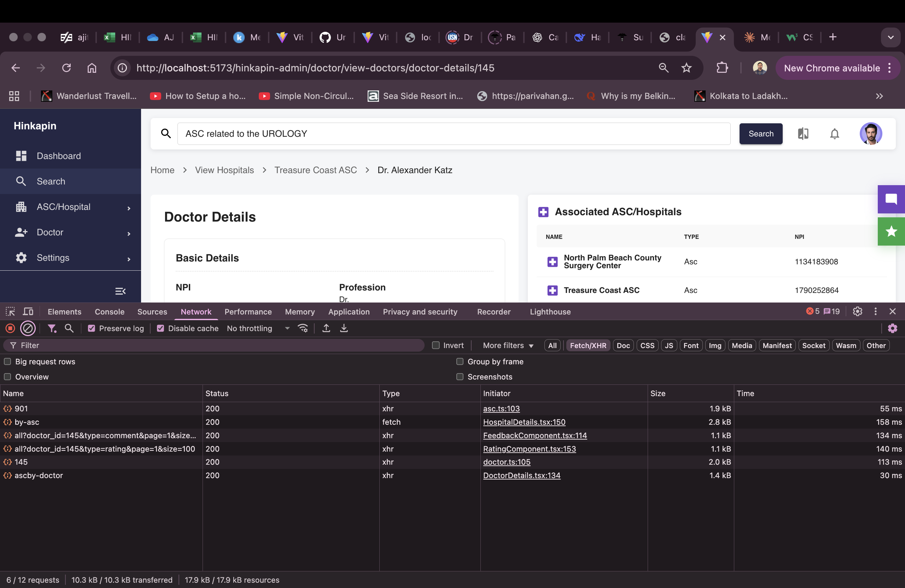The width and height of the screenshot is (905, 588).
Task: Click the export HAR download icon
Action: pyautogui.click(x=344, y=328)
